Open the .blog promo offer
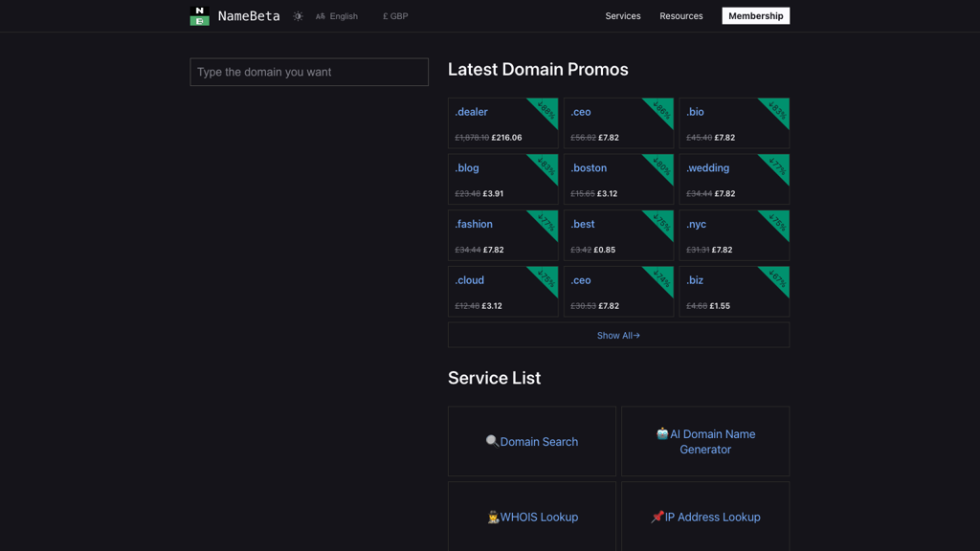 click(x=502, y=179)
